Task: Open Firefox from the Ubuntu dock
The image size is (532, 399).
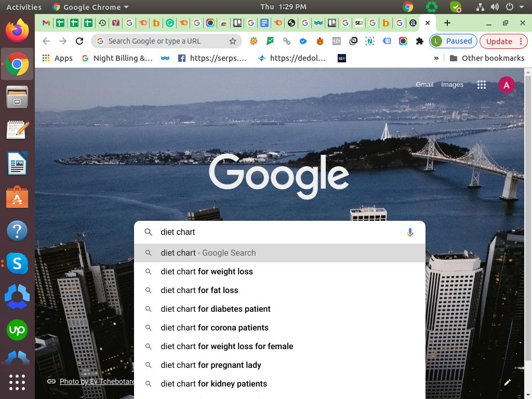Action: pos(17,31)
